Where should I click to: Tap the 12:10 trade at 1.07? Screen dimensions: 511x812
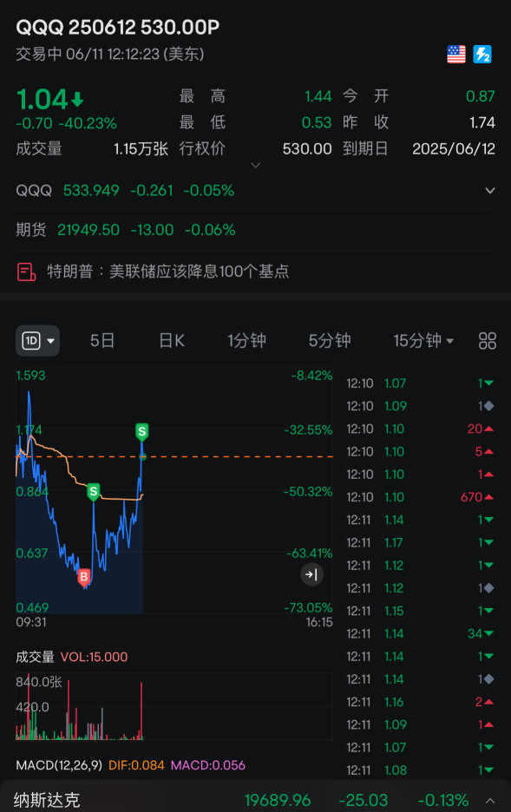tap(420, 383)
